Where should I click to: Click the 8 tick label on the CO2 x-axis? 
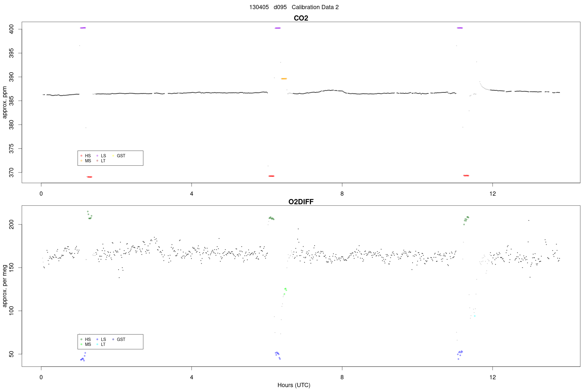click(x=342, y=194)
